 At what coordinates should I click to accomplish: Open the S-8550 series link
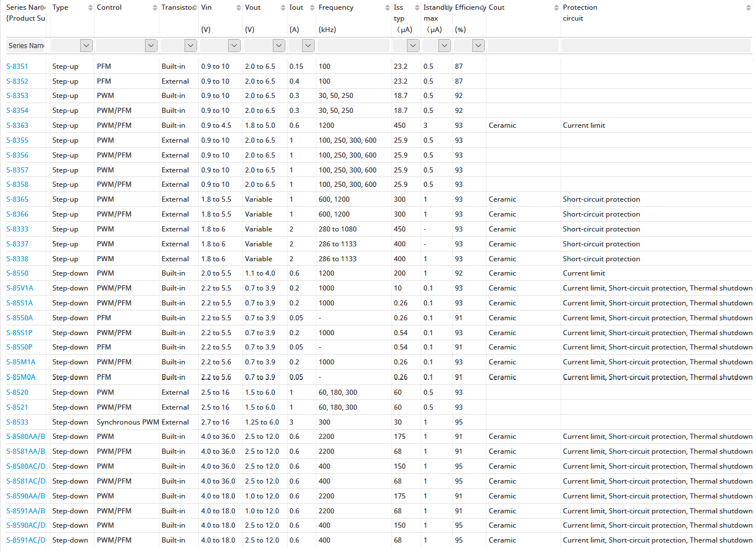pyautogui.click(x=17, y=273)
